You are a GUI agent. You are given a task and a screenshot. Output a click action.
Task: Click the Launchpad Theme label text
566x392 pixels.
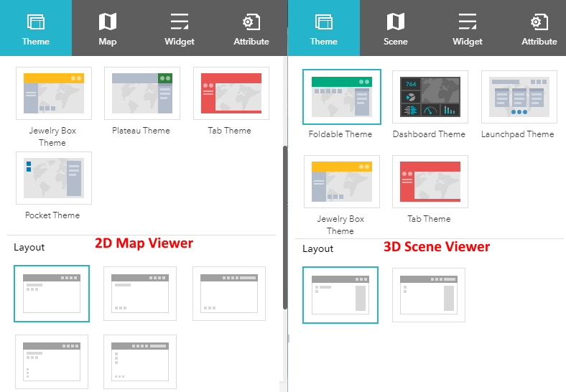tap(518, 134)
